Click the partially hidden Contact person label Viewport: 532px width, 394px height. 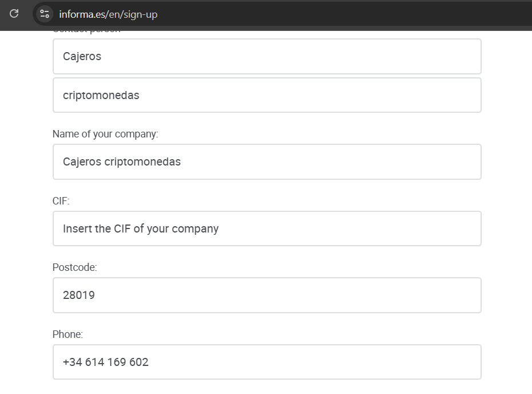87,31
